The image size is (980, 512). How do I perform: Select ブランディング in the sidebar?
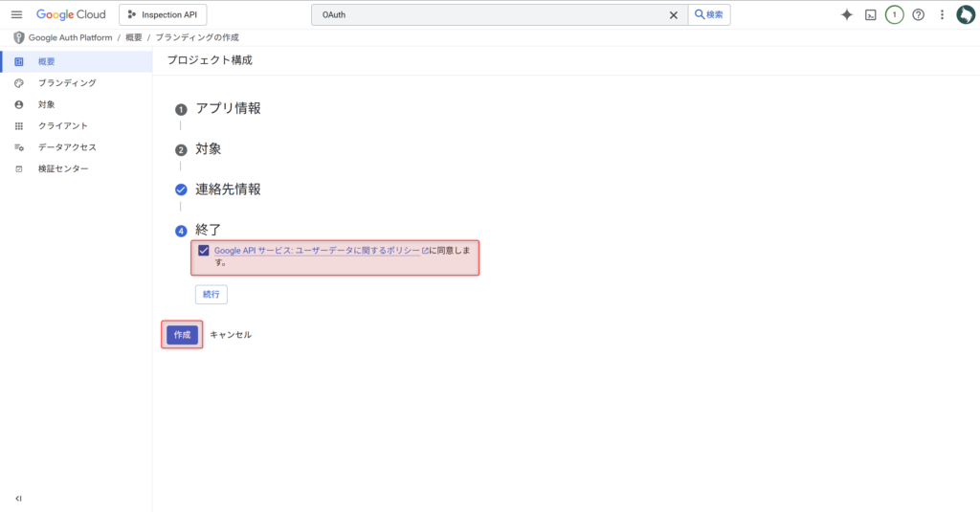(67, 83)
